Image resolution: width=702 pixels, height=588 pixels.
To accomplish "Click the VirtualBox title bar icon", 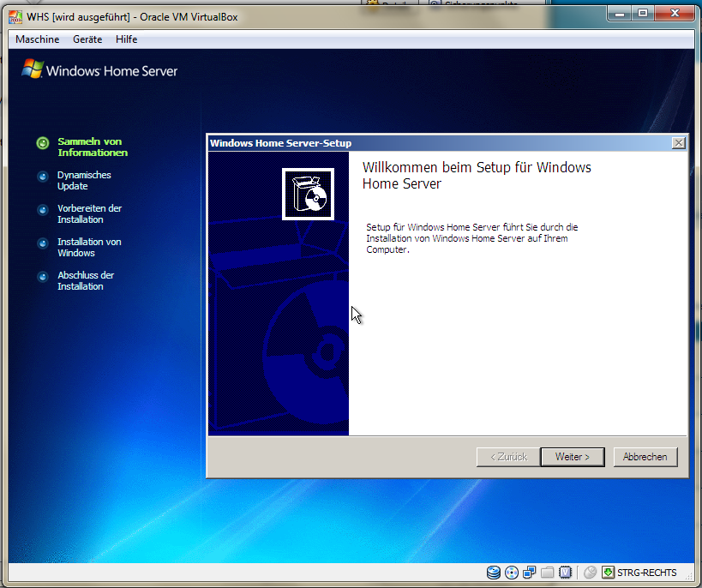I will (x=15, y=17).
